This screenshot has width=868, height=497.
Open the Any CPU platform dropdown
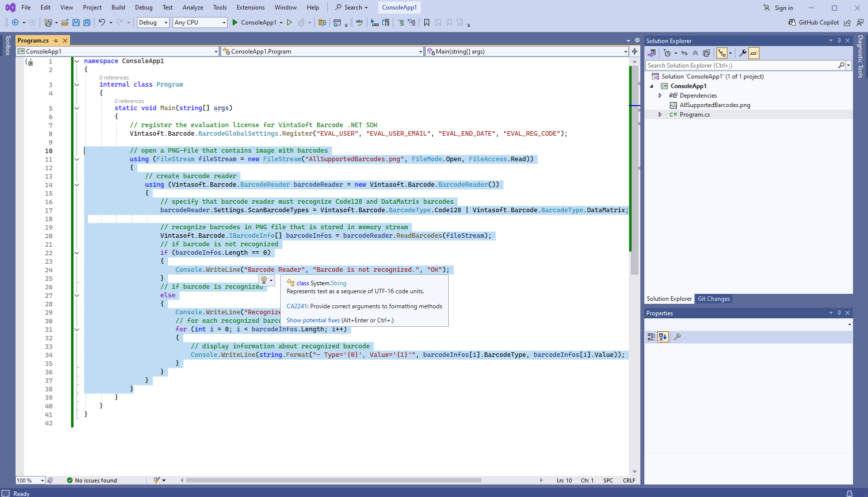click(x=200, y=23)
